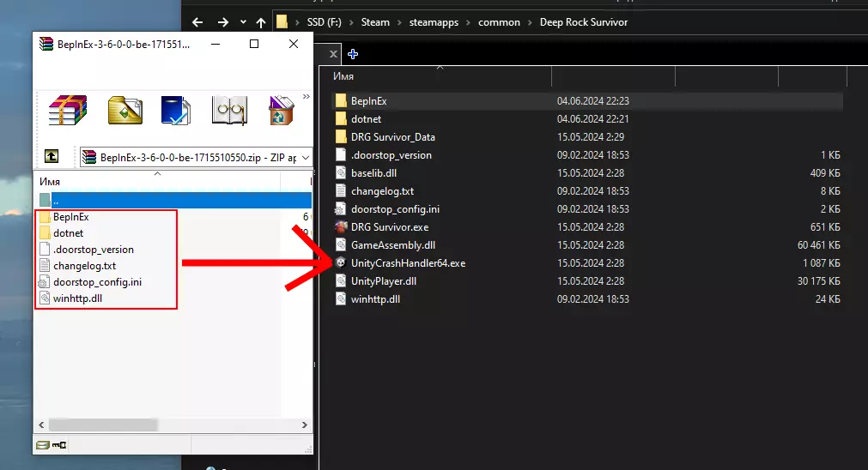Click the 60 461 КБ size cell
The image size is (868, 470).
(x=819, y=245)
